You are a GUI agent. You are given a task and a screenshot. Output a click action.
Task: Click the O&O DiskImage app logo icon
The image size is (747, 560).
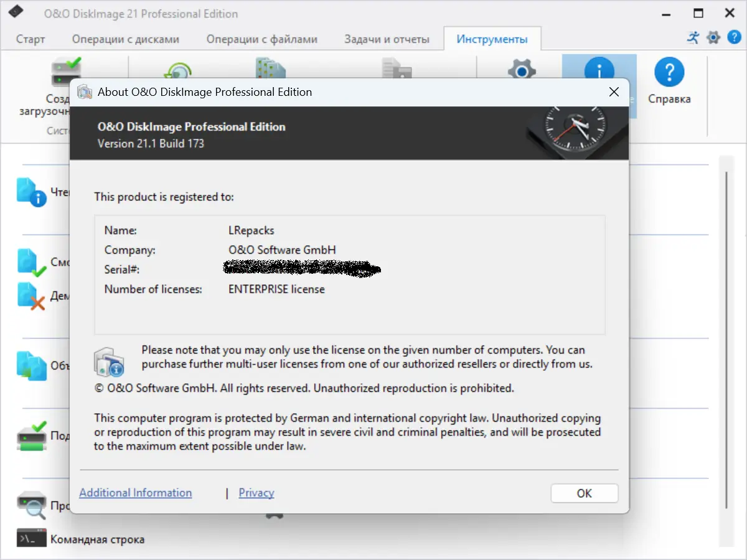click(x=17, y=12)
